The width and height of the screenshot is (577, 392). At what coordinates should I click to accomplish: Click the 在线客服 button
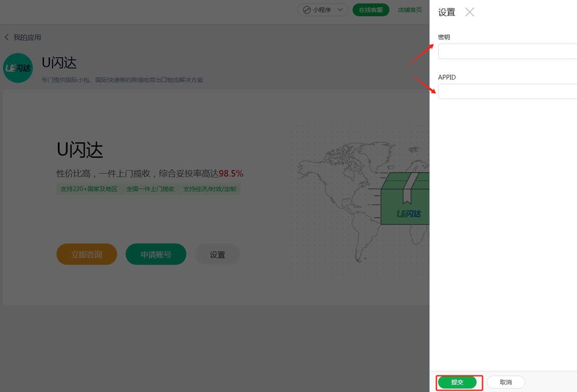[371, 10]
